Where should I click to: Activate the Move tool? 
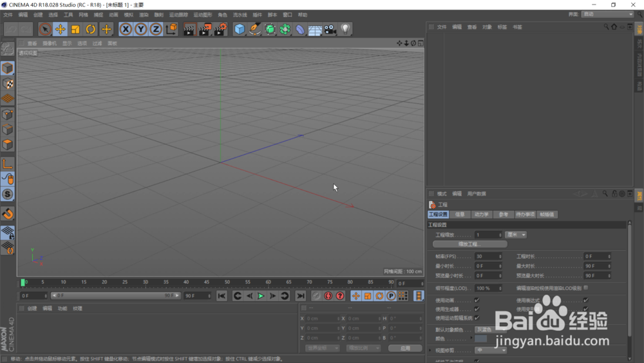coord(61,29)
